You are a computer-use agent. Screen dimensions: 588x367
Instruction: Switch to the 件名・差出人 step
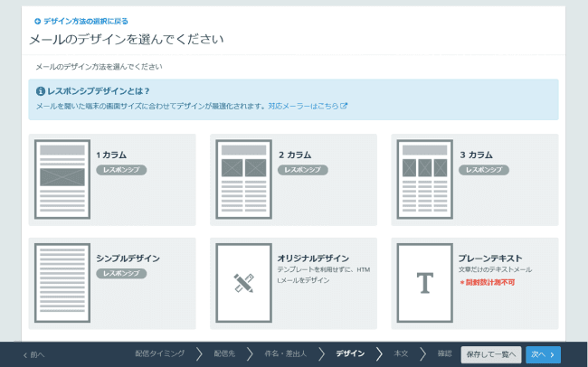[x=286, y=354]
